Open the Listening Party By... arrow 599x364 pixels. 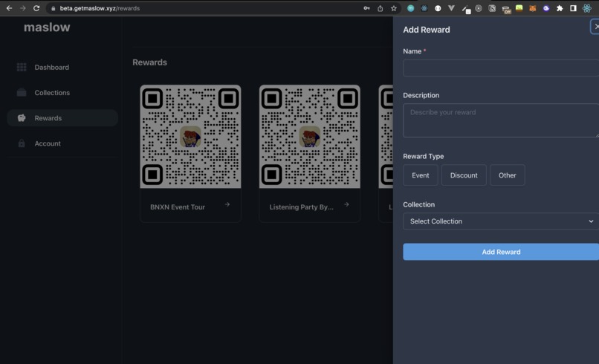[346, 204]
